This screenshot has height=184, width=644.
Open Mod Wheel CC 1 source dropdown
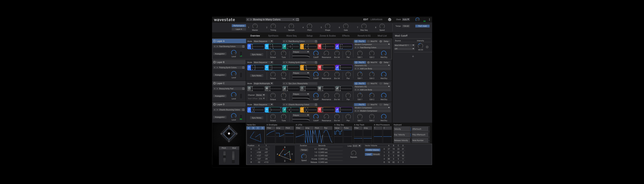click(x=404, y=45)
